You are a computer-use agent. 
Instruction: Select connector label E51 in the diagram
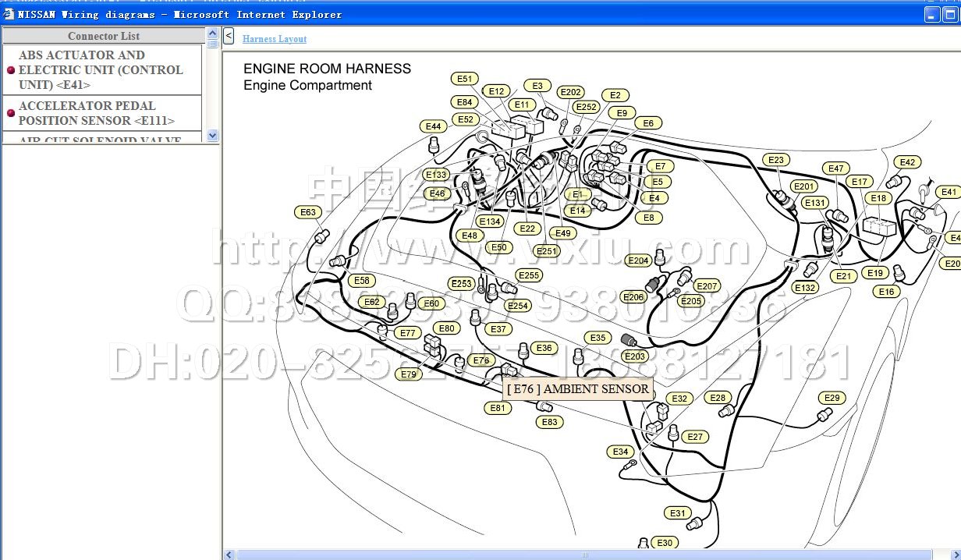pyautogui.click(x=464, y=79)
